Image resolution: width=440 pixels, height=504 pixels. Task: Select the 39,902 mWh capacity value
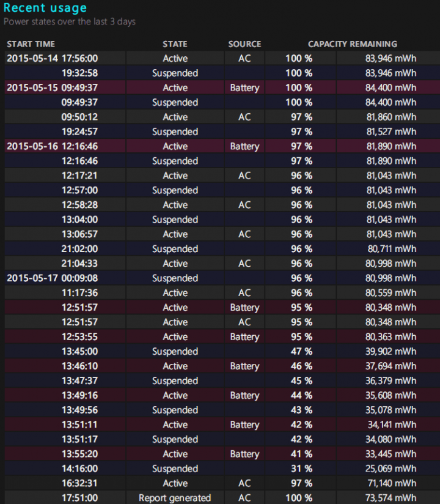[x=391, y=351]
